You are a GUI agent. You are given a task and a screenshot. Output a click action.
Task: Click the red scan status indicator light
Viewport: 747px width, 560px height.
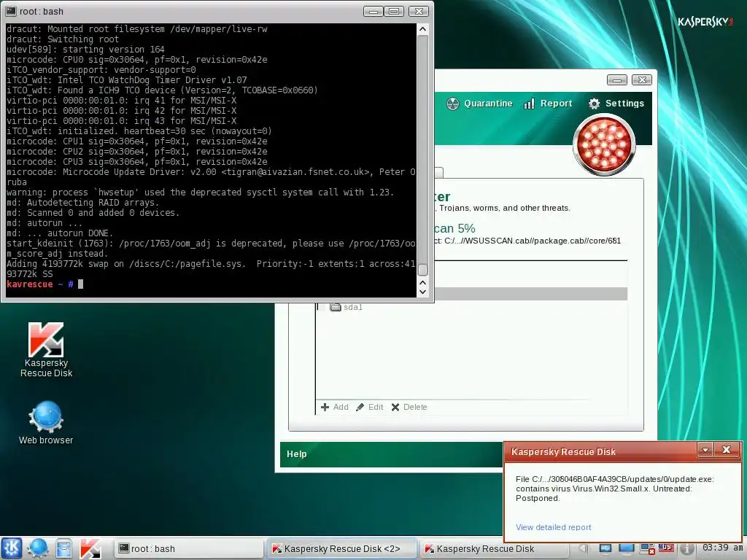click(603, 145)
